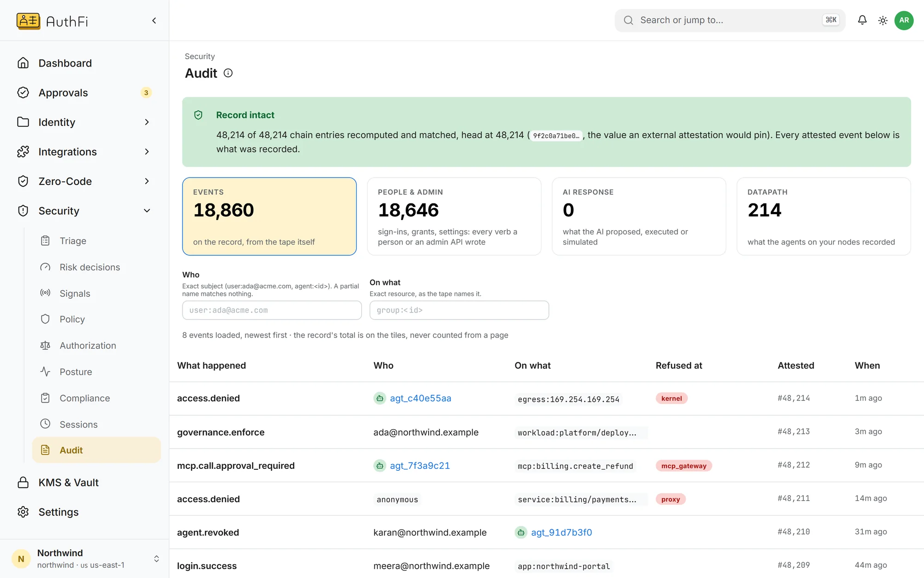Open the Northwind tenant switcher
Image resolution: width=924 pixels, height=578 pixels.
(x=85, y=559)
